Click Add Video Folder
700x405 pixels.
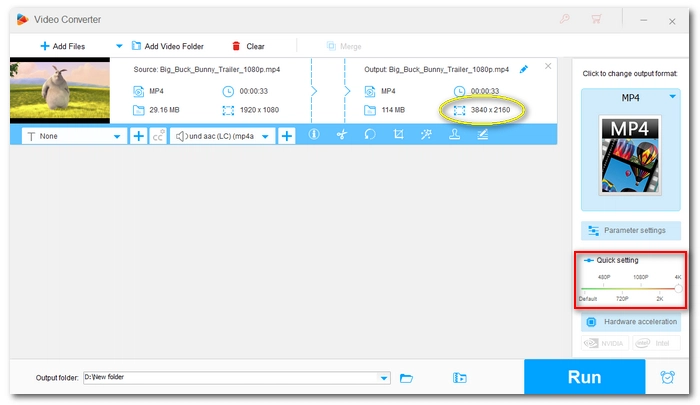point(168,46)
